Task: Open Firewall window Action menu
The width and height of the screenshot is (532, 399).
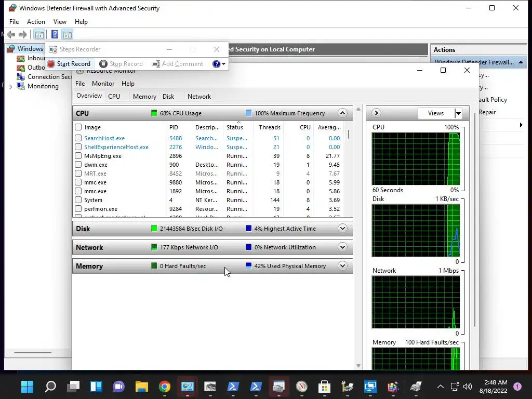Action: (x=36, y=22)
